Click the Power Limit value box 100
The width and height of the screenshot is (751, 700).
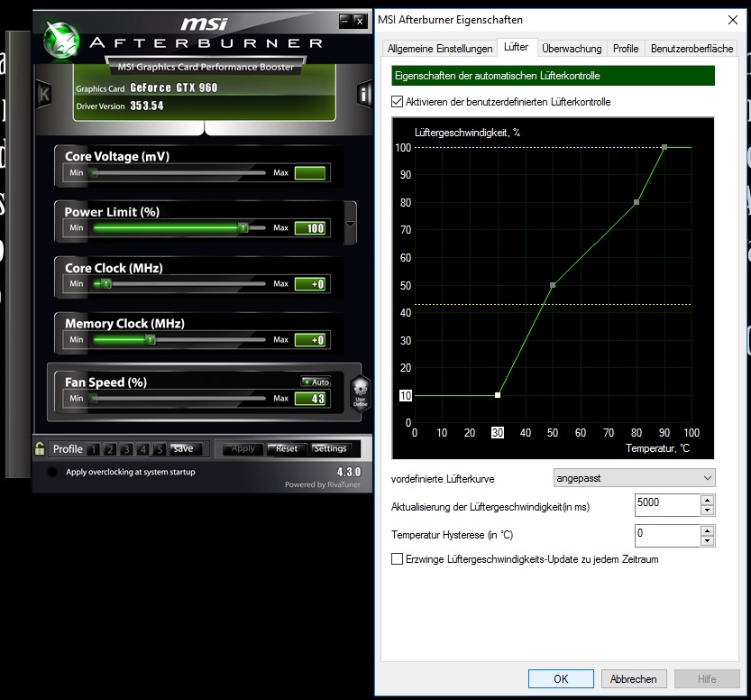[310, 228]
